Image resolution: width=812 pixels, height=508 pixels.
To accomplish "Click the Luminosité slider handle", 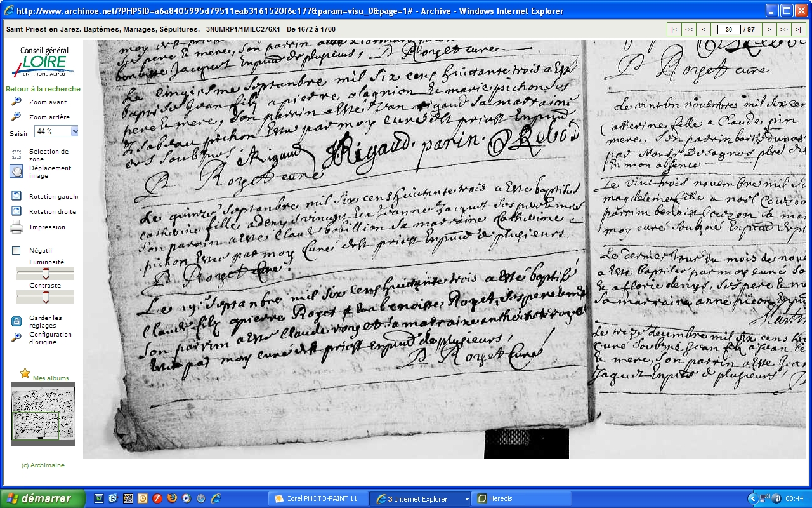I will tap(45, 274).
